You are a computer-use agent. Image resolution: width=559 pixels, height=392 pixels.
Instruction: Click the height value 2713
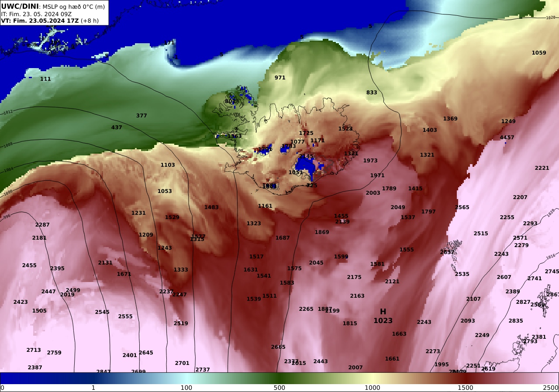[34, 350]
